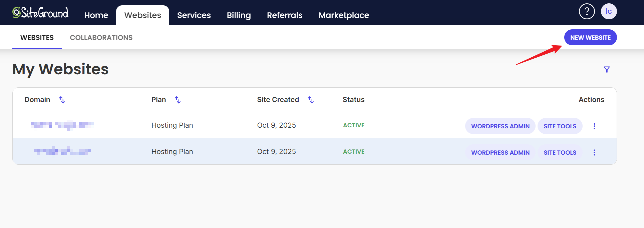Sort by Site Created column arrows
Image resolution: width=644 pixels, height=228 pixels.
click(x=311, y=100)
